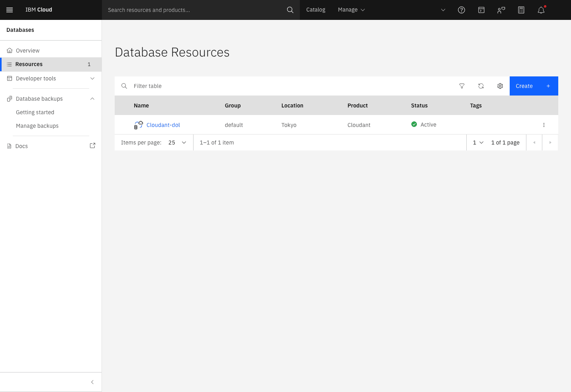Sort by the Product column header

click(x=358, y=105)
